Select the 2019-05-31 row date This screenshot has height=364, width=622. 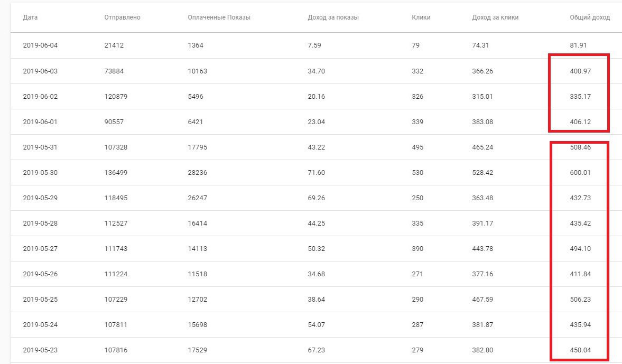click(40, 147)
